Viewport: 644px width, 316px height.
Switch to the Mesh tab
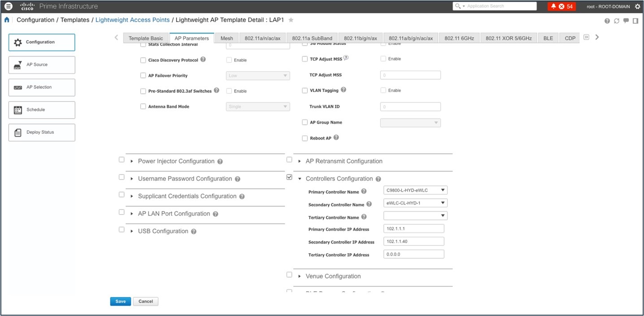tap(226, 38)
